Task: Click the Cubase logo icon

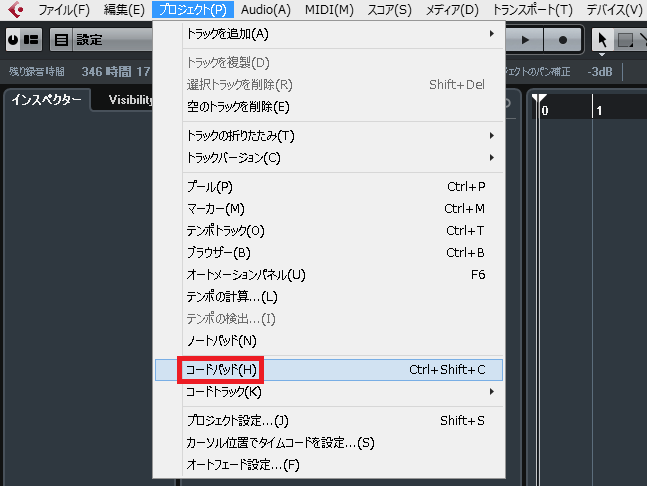Action: [x=15, y=9]
